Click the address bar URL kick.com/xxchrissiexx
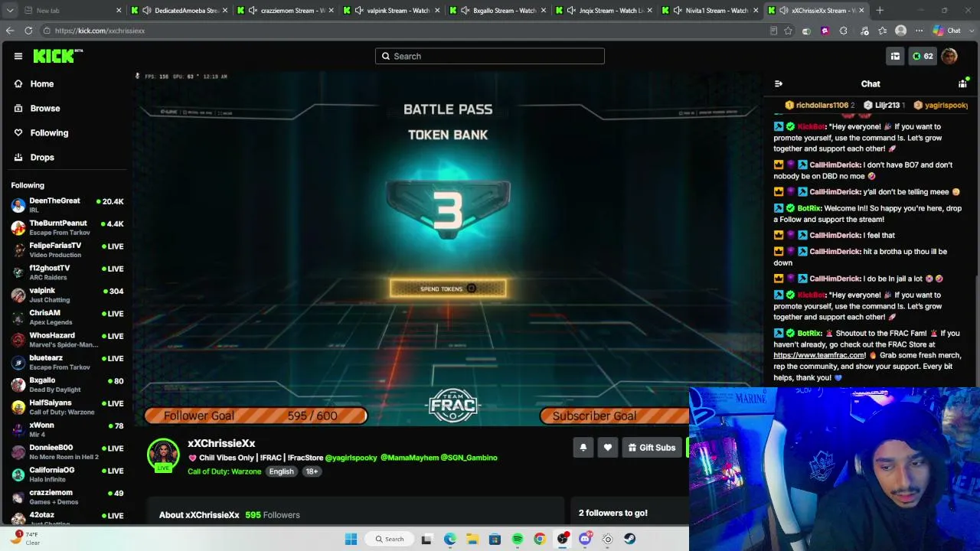 (x=100, y=31)
